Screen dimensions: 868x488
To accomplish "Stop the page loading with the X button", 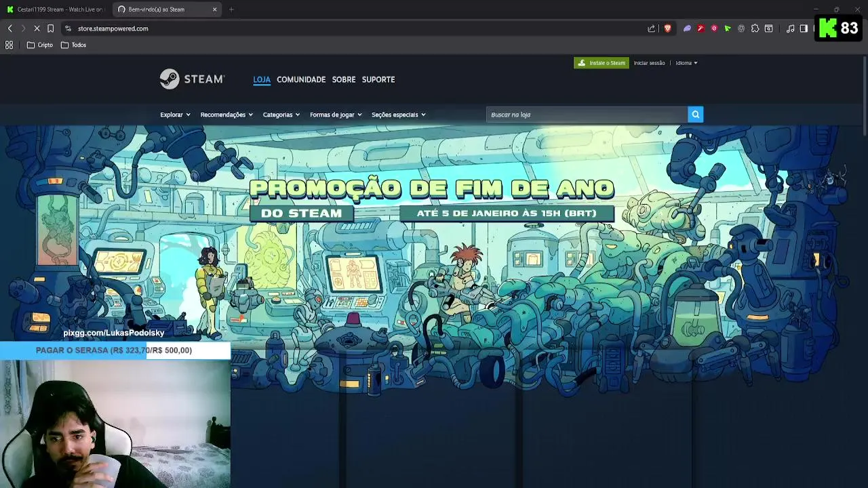I will (x=37, y=28).
